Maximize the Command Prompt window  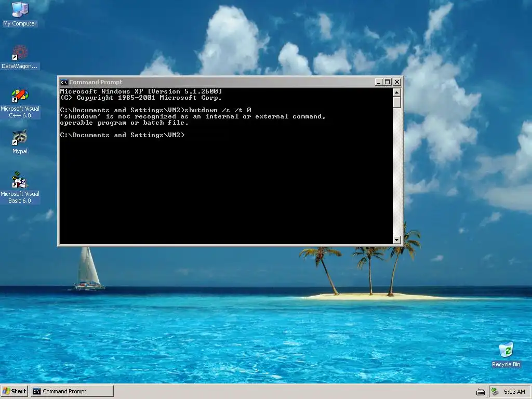click(388, 82)
